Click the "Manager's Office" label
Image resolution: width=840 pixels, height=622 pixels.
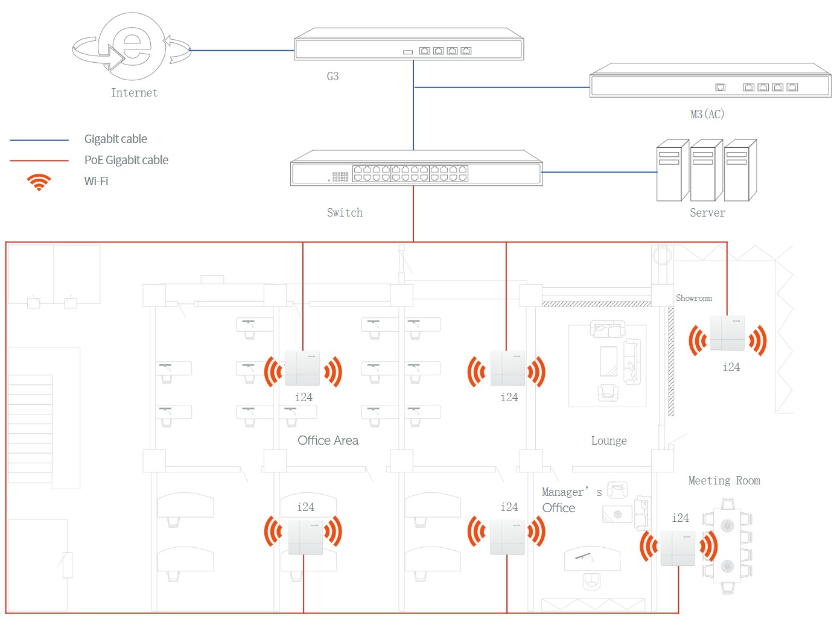click(x=571, y=500)
